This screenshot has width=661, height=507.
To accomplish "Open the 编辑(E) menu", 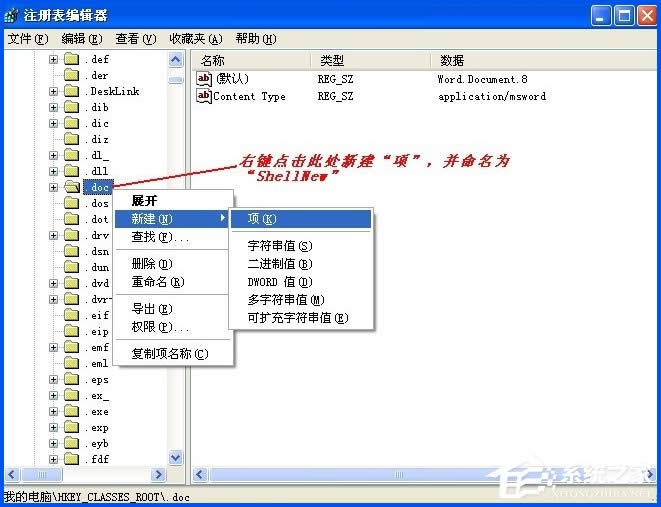I will pos(81,39).
